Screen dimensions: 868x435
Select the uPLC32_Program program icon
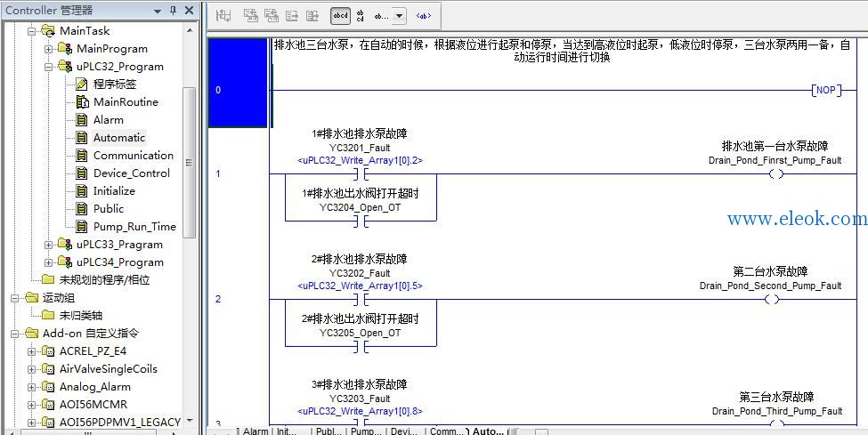tap(65, 67)
